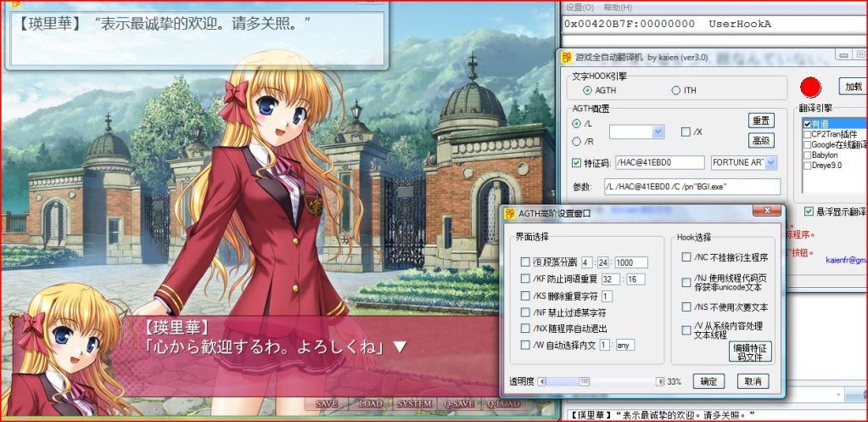The height and width of the screenshot is (422, 868).
Task: Click the /W field containing any
Action: [625, 345]
